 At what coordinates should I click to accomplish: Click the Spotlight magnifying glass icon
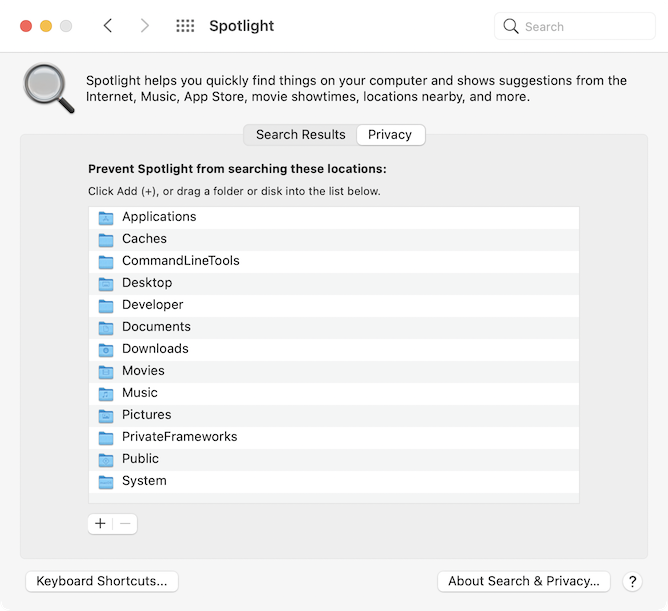[49, 89]
